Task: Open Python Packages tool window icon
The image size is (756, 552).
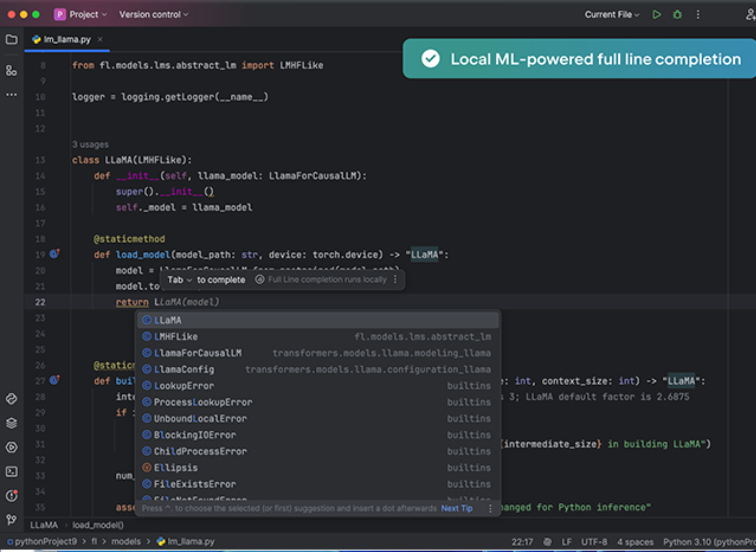Action: click(x=11, y=399)
